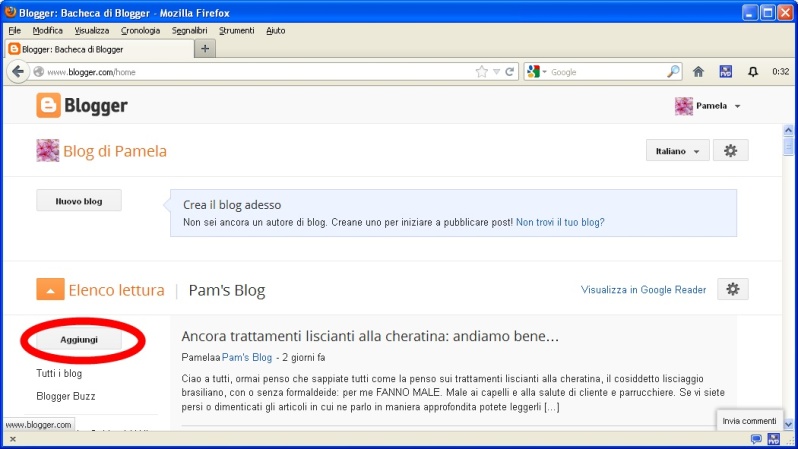The width and height of the screenshot is (798, 449).
Task: Open the Modifica menu
Action: click(x=47, y=31)
